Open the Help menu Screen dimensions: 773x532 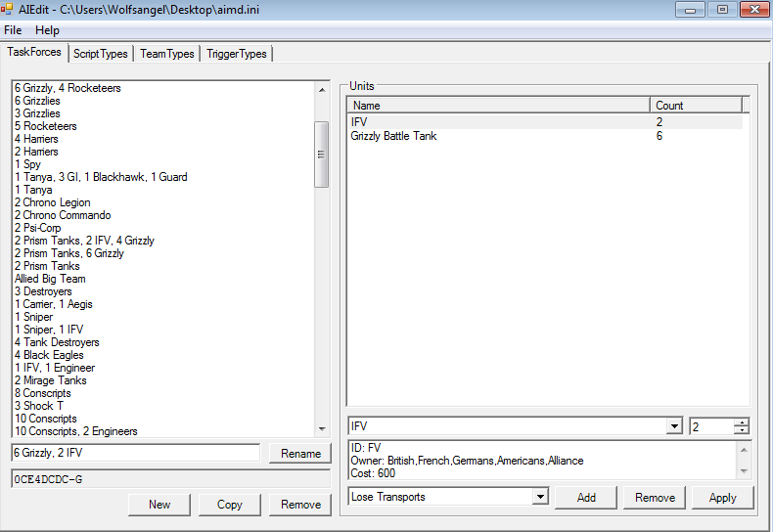coord(47,30)
